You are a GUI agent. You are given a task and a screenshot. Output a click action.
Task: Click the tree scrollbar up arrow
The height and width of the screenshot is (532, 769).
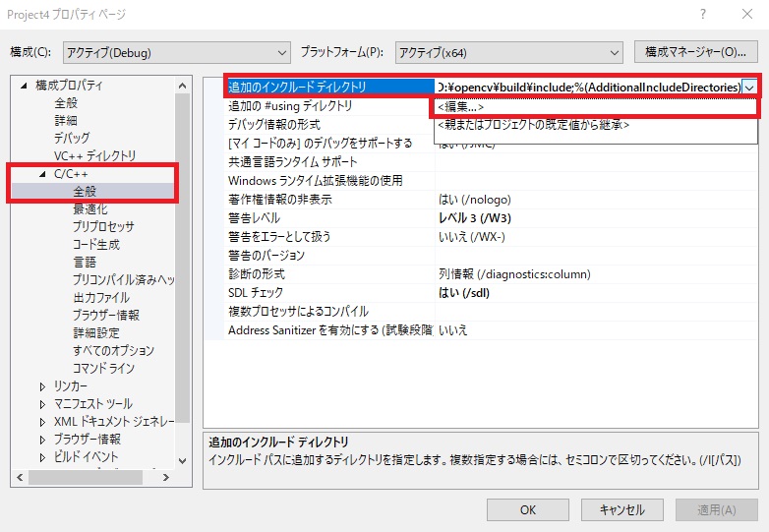pyautogui.click(x=183, y=86)
